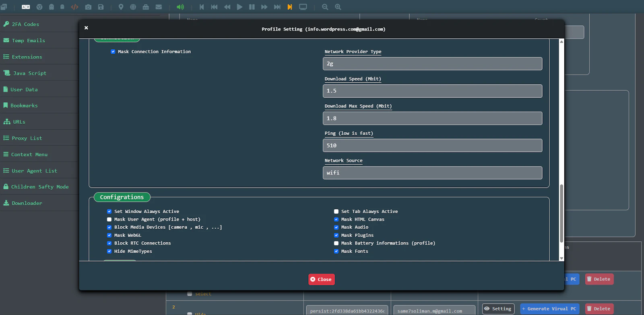The height and width of the screenshot is (315, 644).
Task: Take a screenshot with the camera icon
Action: 89,7
